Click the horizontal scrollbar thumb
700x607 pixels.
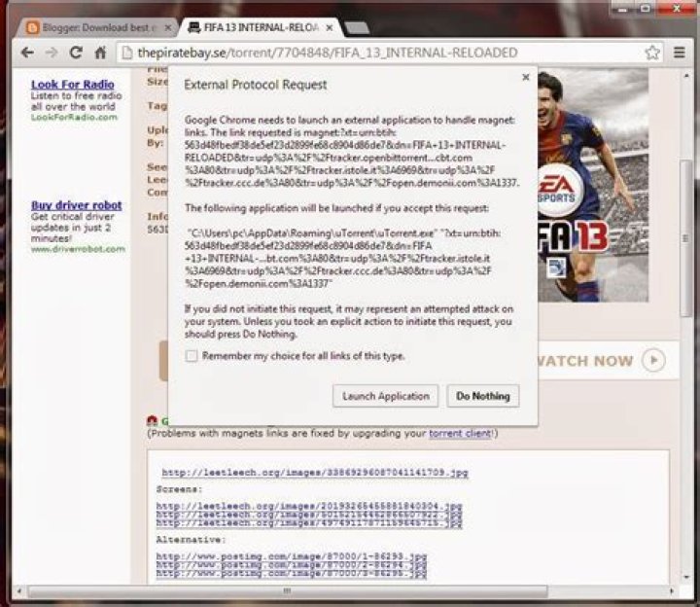[288, 591]
